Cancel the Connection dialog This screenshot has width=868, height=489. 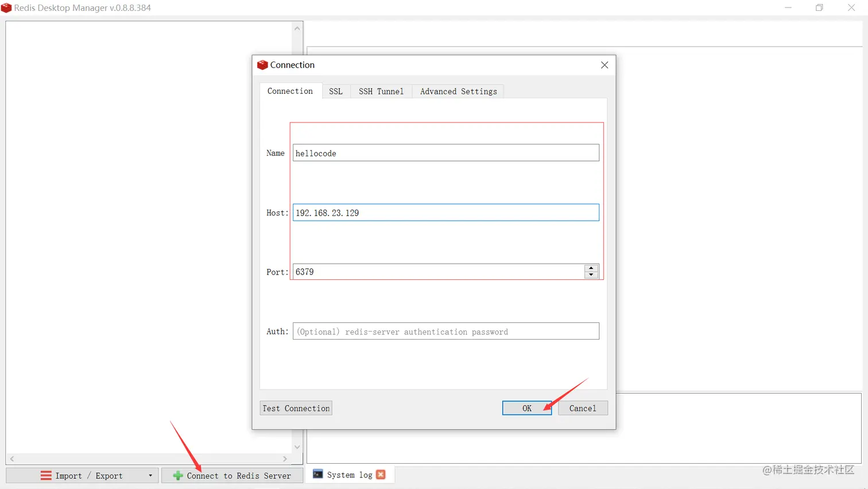583,408
